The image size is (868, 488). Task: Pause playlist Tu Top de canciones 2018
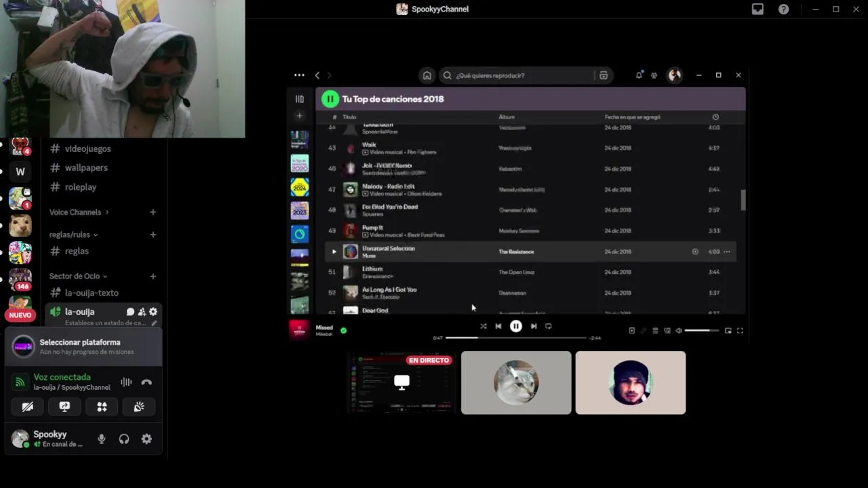point(330,99)
